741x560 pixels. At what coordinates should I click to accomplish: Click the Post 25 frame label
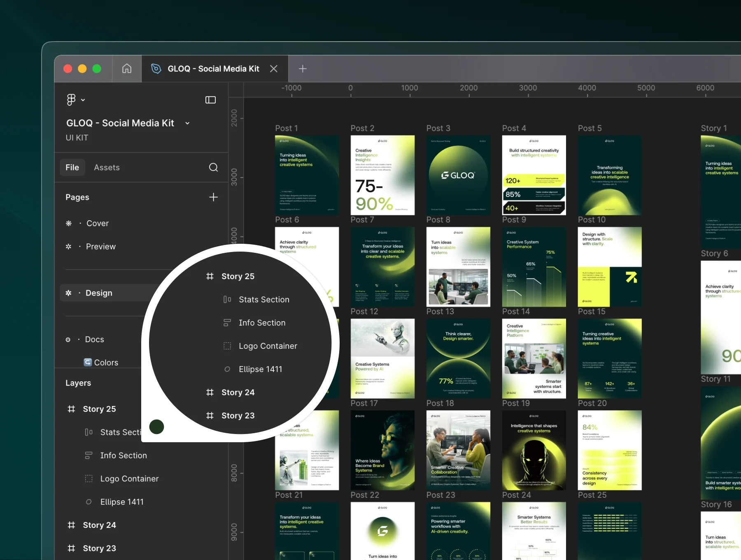[x=592, y=495]
